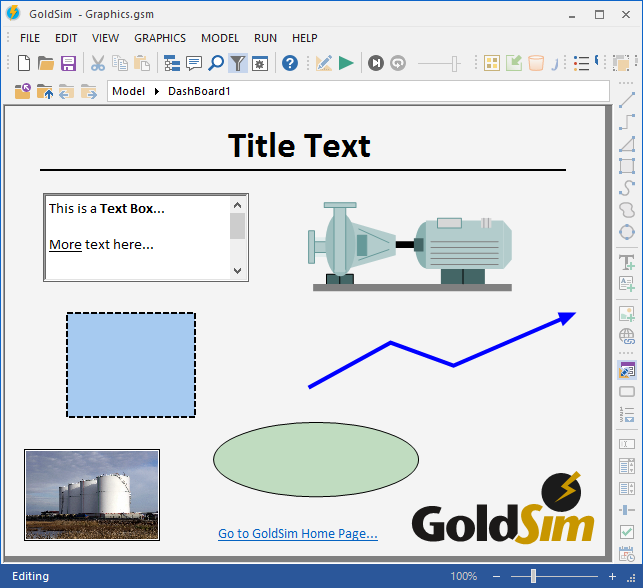Toggle the filter funnel toolbar button
The width and height of the screenshot is (643, 588).
[x=237, y=63]
